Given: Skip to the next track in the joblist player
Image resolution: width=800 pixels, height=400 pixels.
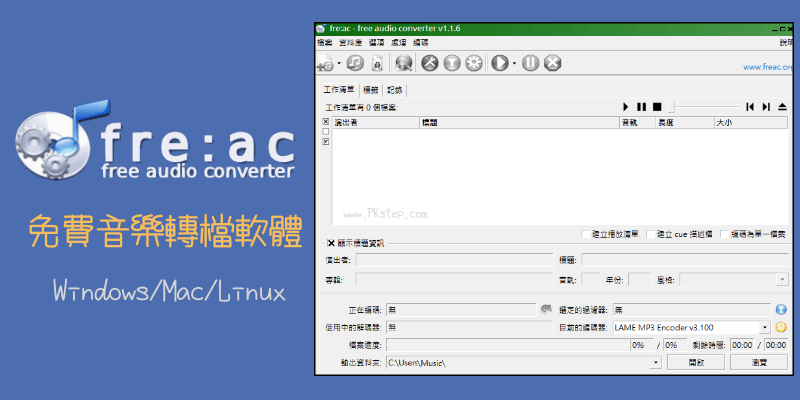Looking at the screenshot, I should click(x=766, y=107).
